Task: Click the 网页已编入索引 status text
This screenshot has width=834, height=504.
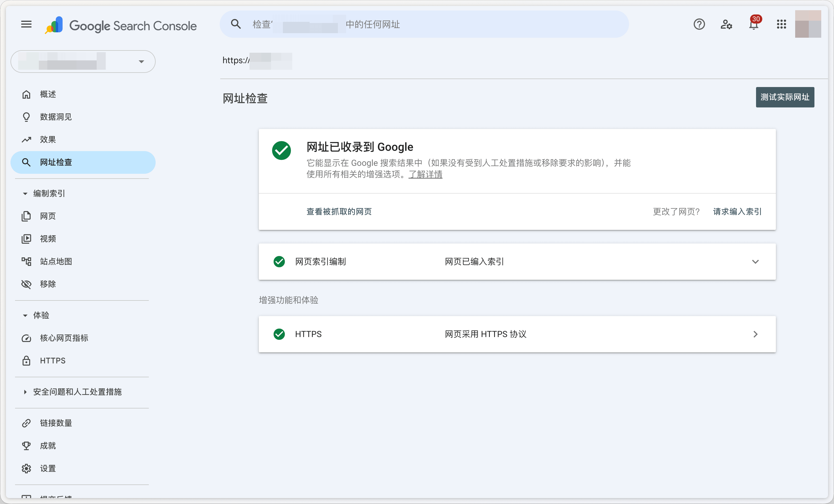Action: coord(474,262)
